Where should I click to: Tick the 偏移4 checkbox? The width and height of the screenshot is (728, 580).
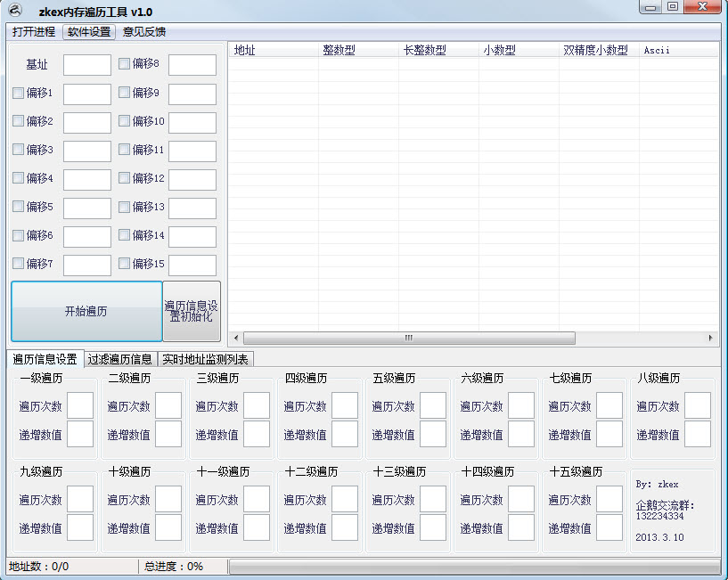point(19,178)
